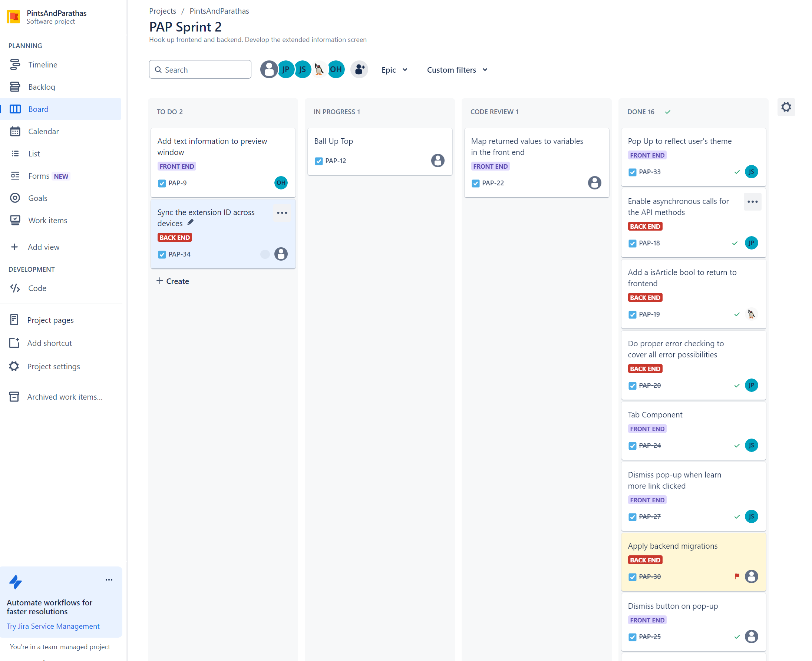Screen dimensions: 812x661
Task: Open the Backlog view in sidebar
Action: point(42,87)
